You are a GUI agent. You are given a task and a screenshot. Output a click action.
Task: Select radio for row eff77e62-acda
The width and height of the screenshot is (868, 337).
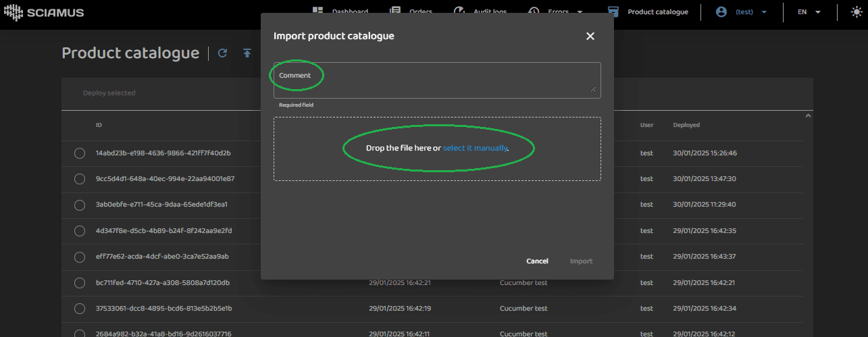coord(80,257)
